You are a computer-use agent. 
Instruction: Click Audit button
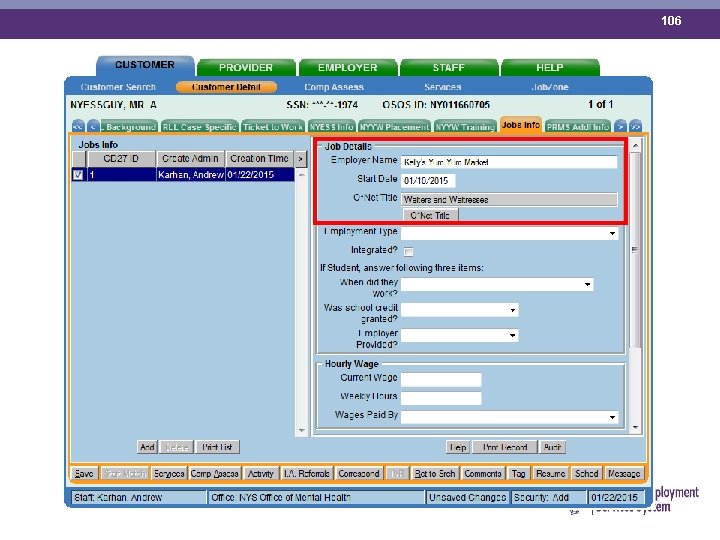pos(552,447)
